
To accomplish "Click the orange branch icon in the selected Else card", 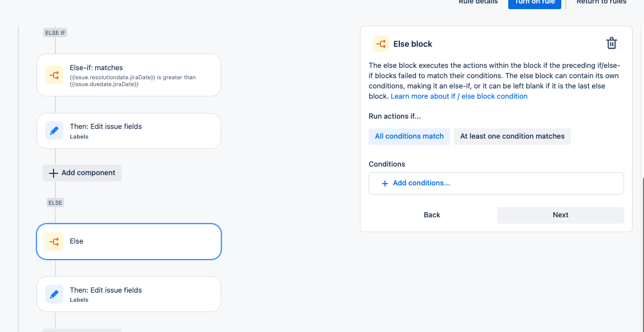I will (x=54, y=242).
